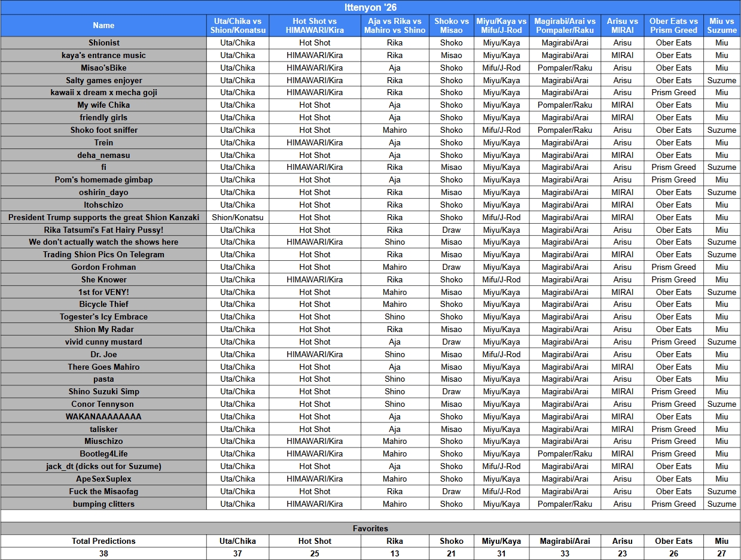Click the name cell 'Bootleg4Life'
Image resolution: width=741 pixels, height=560 pixels.
click(103, 454)
